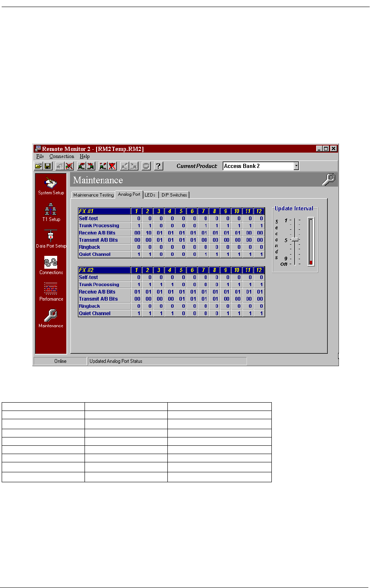Click Self-test row label in FX #2

pos(88,277)
